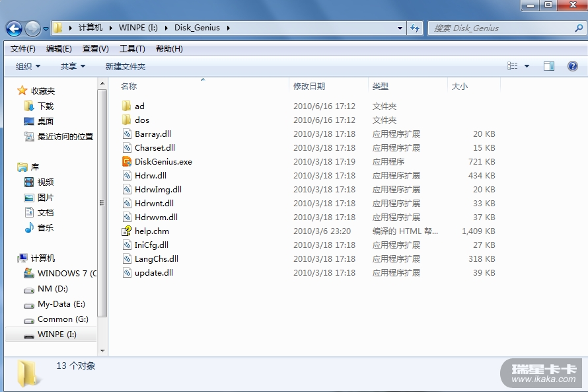This screenshot has height=392, width=588.
Task: Expand the chevron after 计算机 in address bar
Action: (110, 28)
